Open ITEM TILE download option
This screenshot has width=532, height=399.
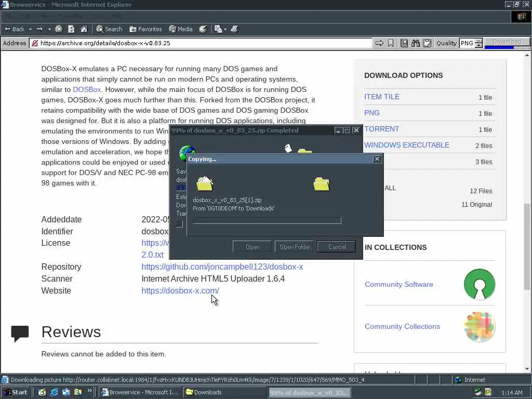pyautogui.click(x=382, y=97)
